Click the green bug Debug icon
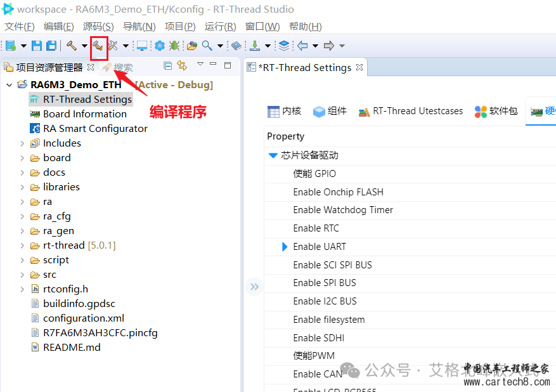This screenshot has height=392, width=556. click(174, 46)
